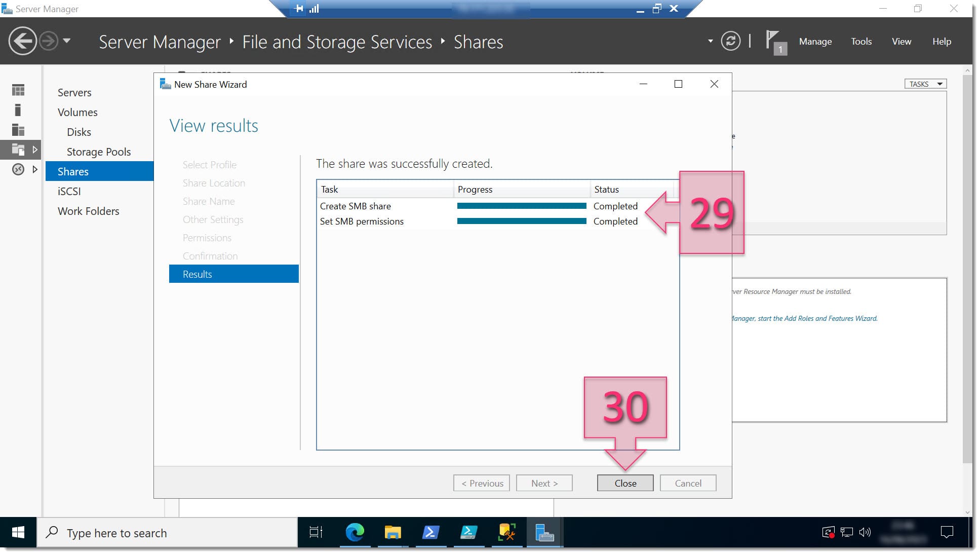
Task: Open the Tools menu
Action: tap(861, 42)
